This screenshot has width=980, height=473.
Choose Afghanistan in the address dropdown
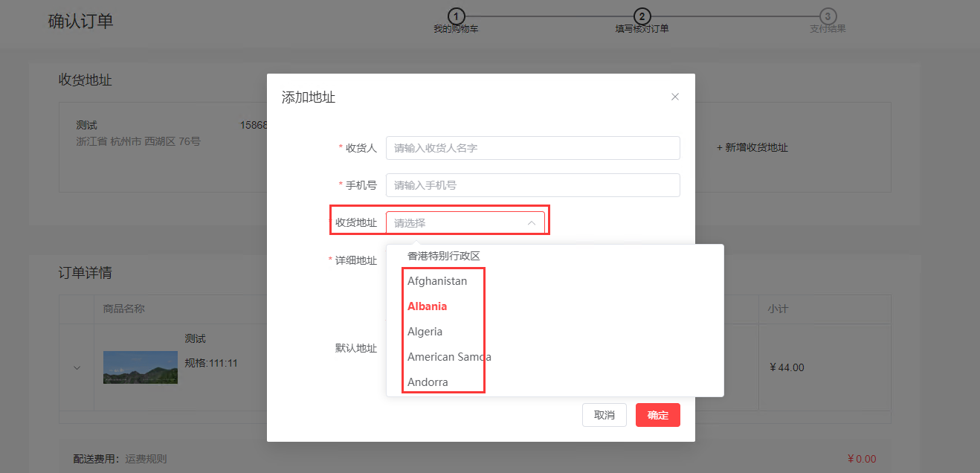coord(437,281)
